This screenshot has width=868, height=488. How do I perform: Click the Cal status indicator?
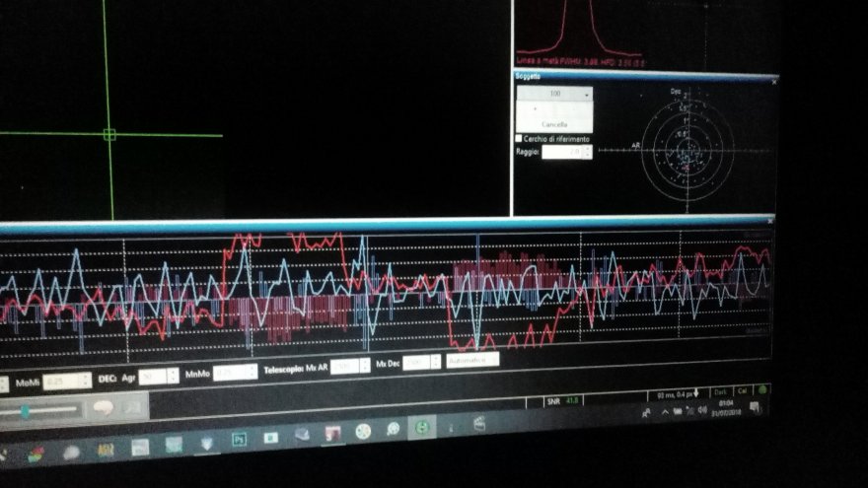742,391
